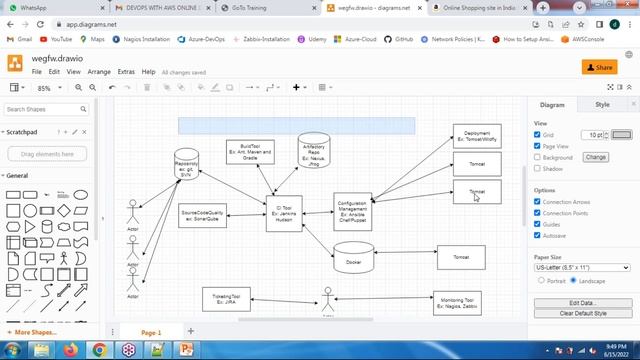Click the zoom out magnifier icon

click(x=93, y=87)
